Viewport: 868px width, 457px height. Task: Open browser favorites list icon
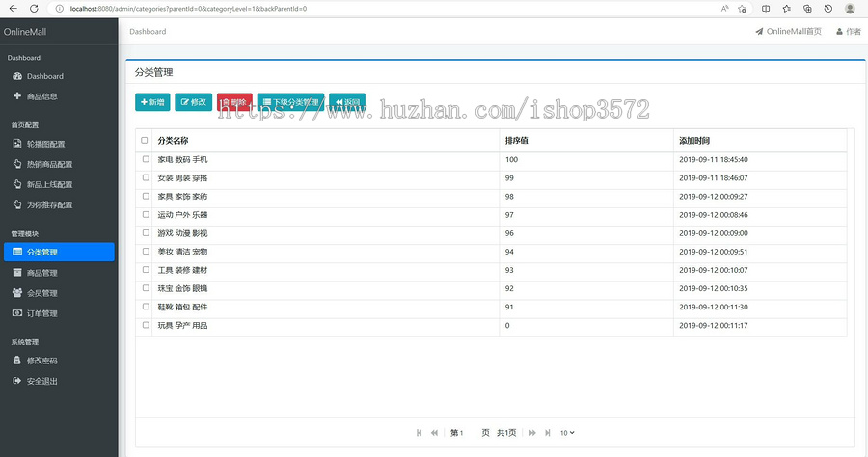coord(787,9)
